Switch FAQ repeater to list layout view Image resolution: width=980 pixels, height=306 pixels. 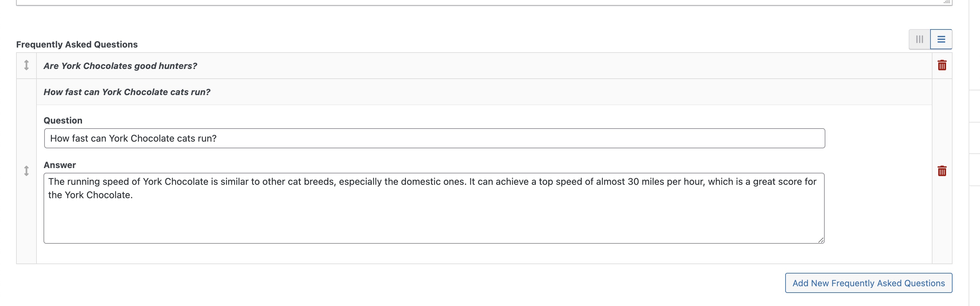click(x=941, y=39)
